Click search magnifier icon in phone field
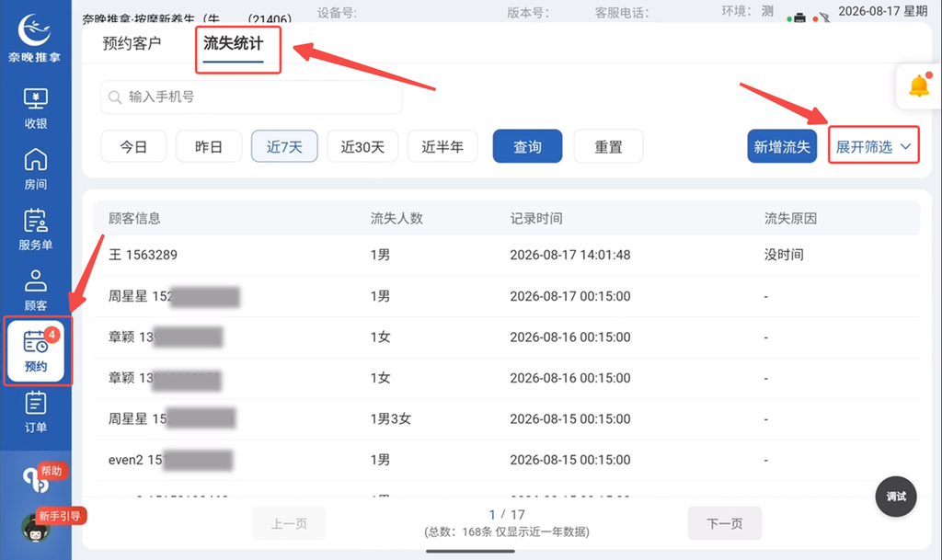942x560 pixels. pyautogui.click(x=115, y=97)
